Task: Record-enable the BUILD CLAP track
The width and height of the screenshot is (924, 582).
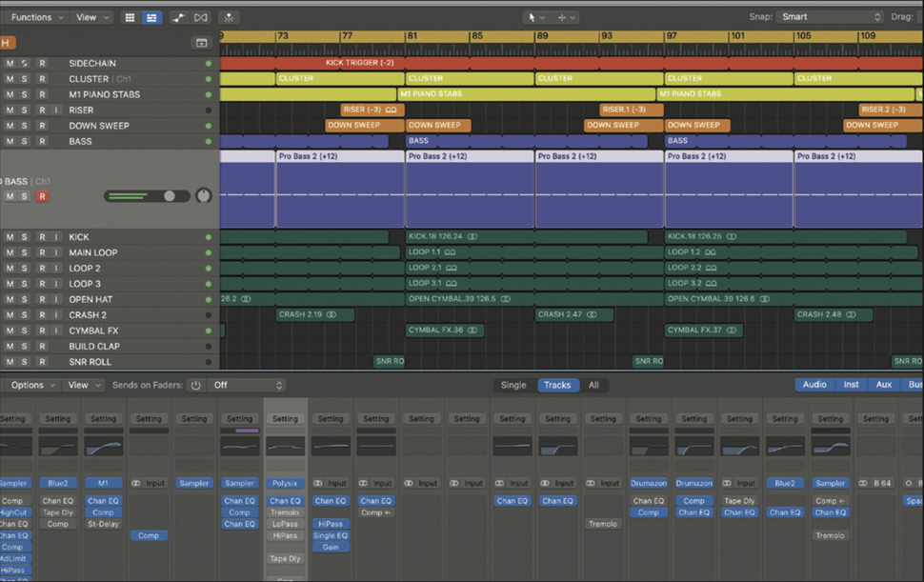Action: pyautogui.click(x=42, y=347)
